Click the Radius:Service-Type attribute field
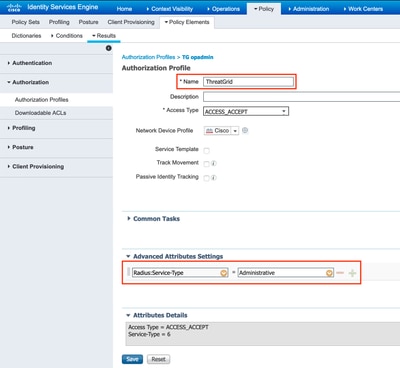Image resolution: width=400 pixels, height=368 pixels. (180, 273)
